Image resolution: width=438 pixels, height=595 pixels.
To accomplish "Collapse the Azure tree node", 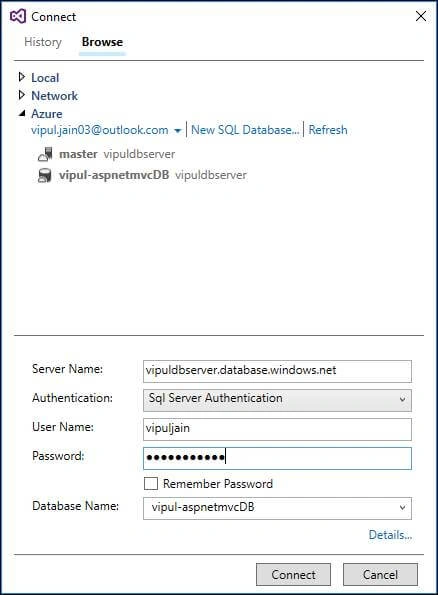I will tap(22, 113).
